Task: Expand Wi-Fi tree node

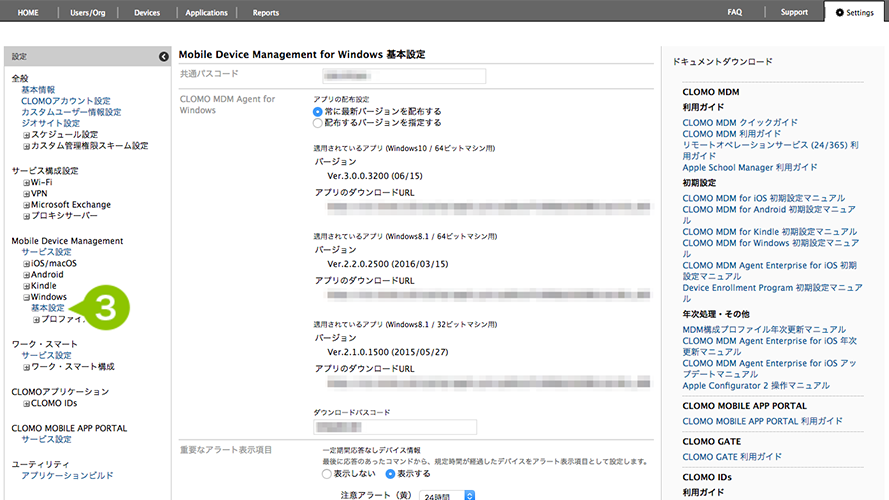Action: pyautogui.click(x=26, y=183)
